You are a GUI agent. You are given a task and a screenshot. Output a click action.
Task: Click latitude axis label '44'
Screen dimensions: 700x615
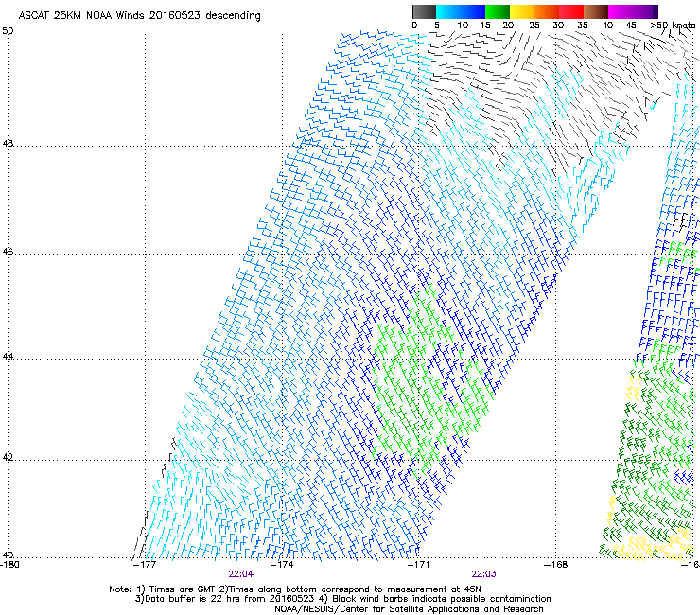point(8,357)
